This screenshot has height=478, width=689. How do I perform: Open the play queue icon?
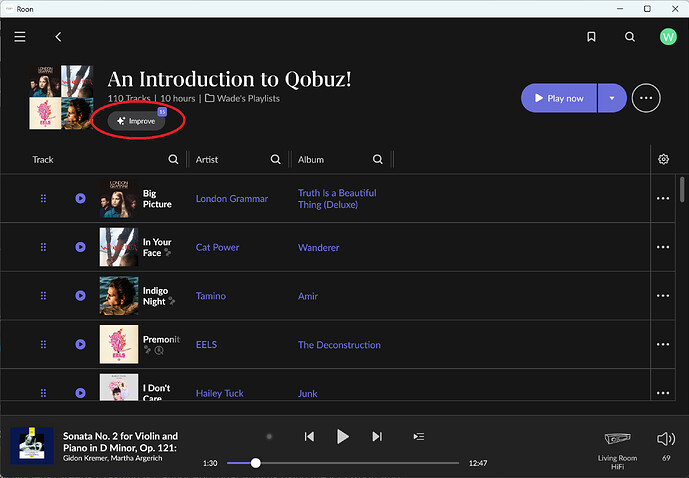pyautogui.click(x=418, y=437)
